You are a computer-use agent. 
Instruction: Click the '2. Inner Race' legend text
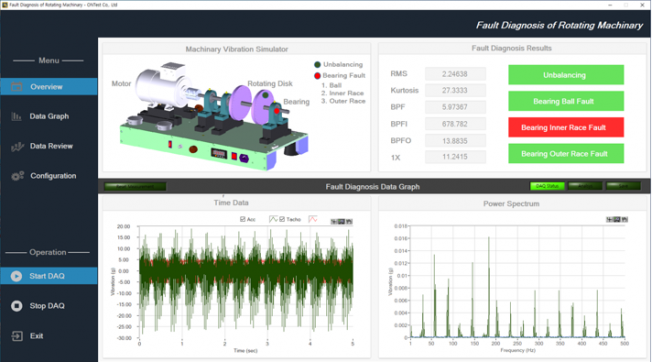342,93
